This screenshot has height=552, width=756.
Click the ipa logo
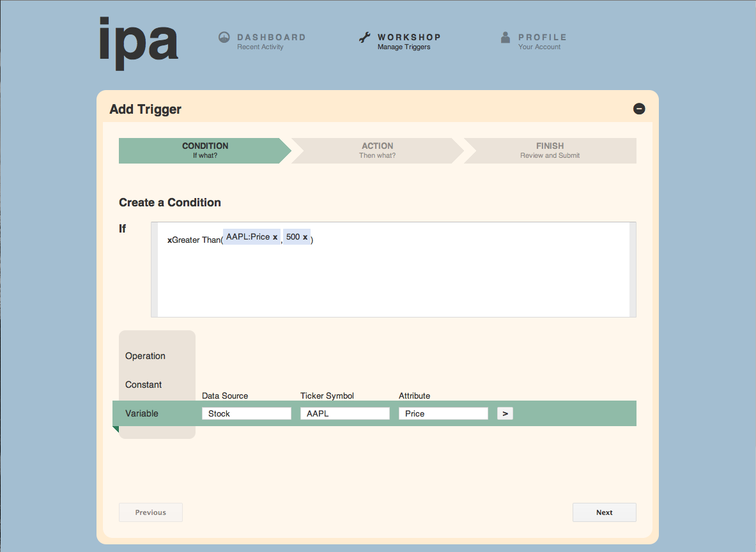139,40
